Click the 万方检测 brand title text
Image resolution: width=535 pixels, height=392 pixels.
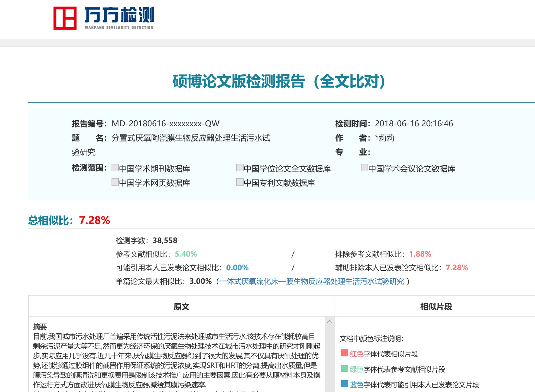(x=119, y=15)
